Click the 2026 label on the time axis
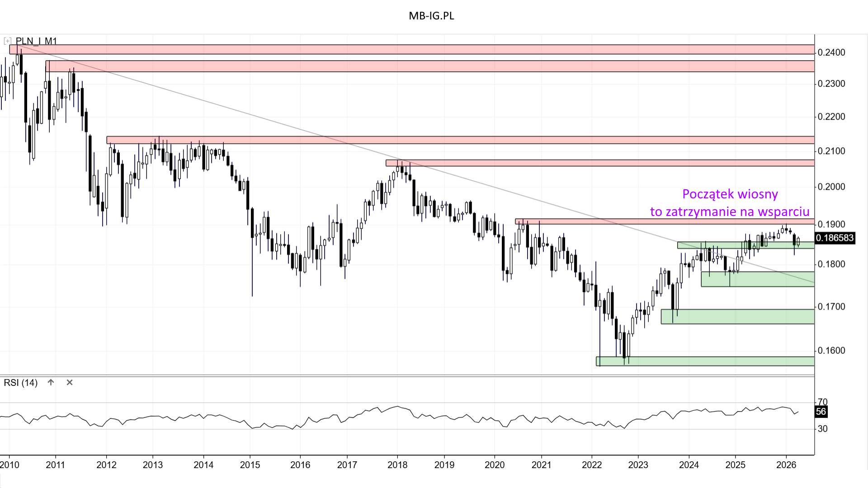868x488 pixels. (786, 465)
